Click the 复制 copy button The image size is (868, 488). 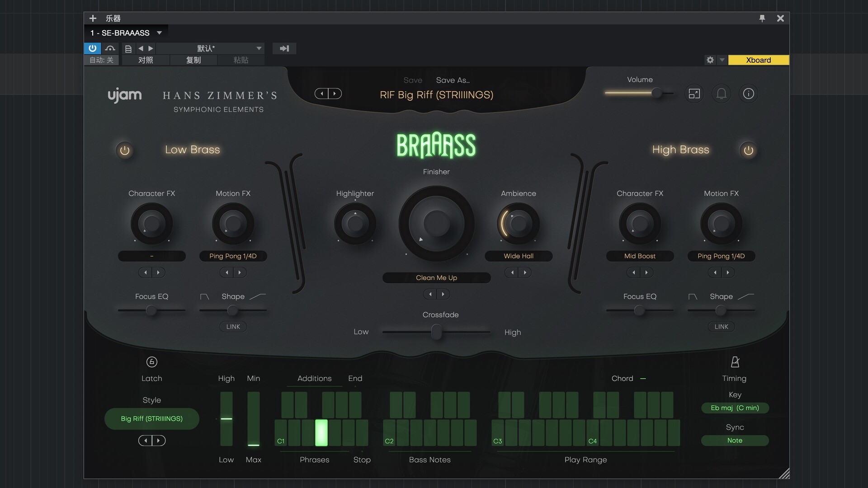[193, 60]
